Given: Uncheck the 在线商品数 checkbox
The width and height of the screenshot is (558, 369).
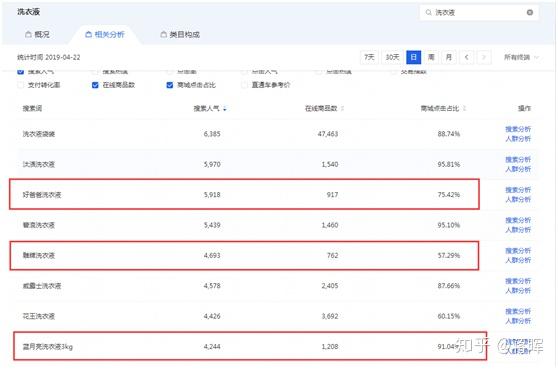Looking at the screenshot, I should [x=95, y=85].
